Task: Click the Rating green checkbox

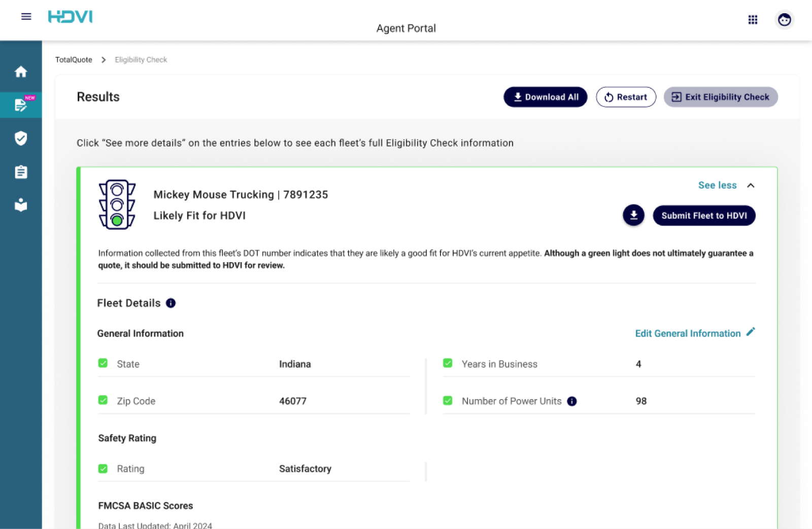Action: point(103,469)
